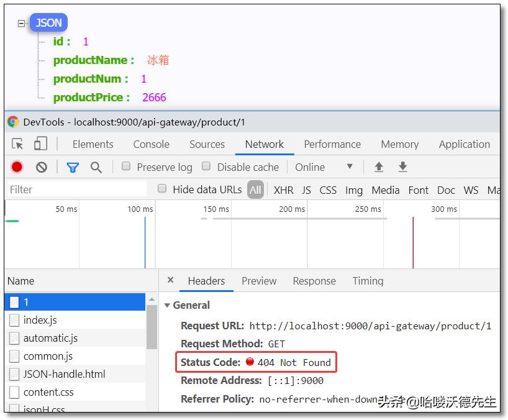Collapse the General headers section
Image resolution: width=508 pixels, height=420 pixels.
[167, 305]
